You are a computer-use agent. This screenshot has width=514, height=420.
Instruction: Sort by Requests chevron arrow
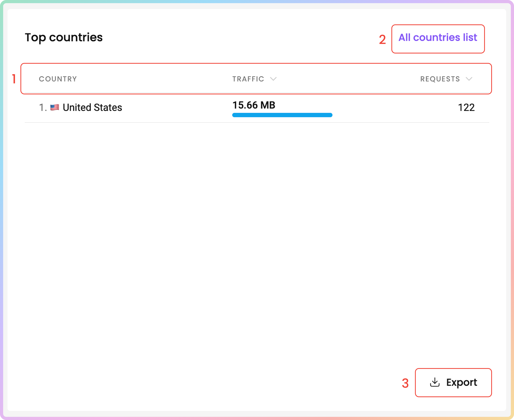coord(469,79)
